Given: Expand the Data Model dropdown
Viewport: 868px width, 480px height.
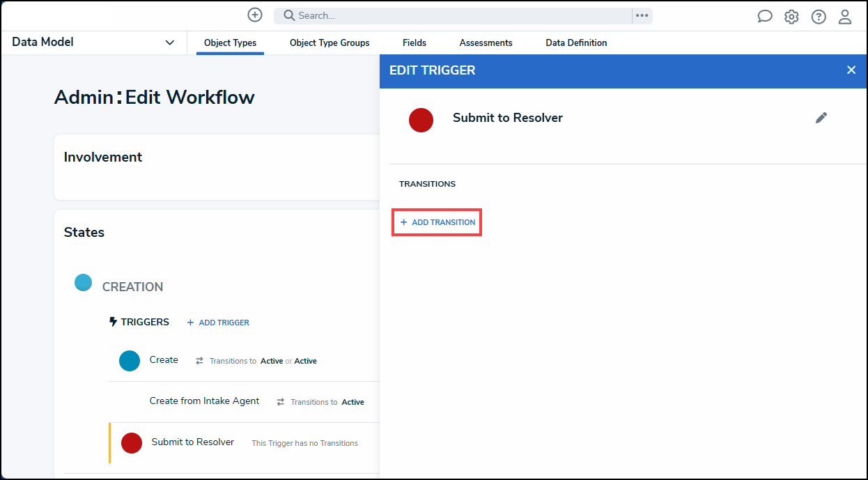Looking at the screenshot, I should (x=93, y=42).
